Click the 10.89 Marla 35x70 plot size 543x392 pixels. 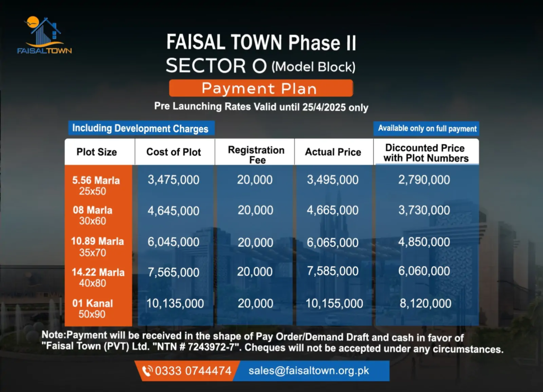point(98,246)
